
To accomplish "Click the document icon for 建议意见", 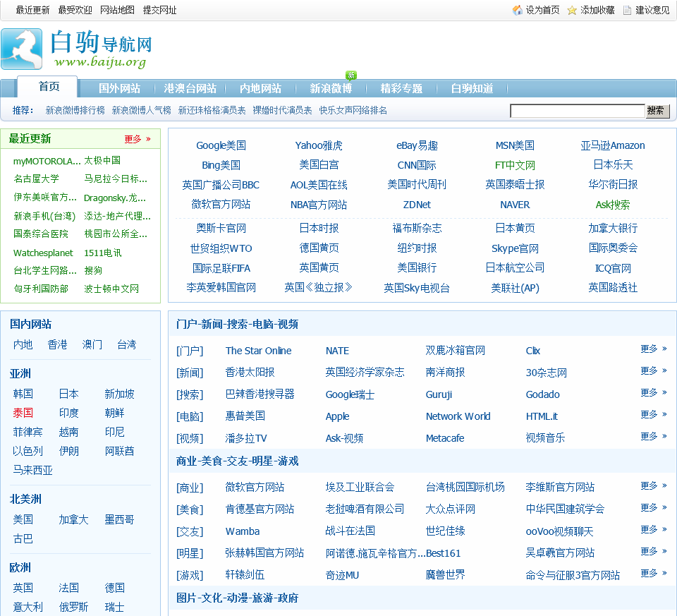I will (x=627, y=10).
